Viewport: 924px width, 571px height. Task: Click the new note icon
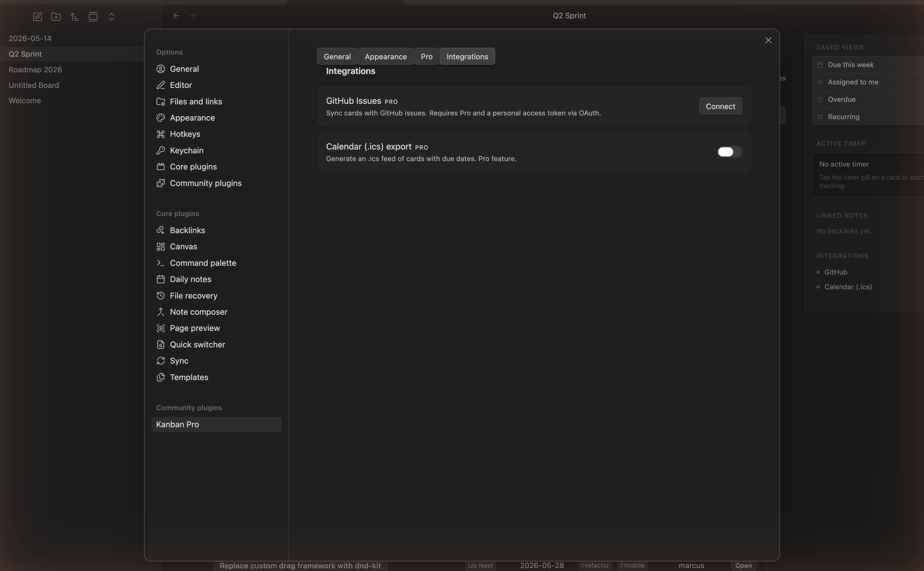[x=37, y=16]
